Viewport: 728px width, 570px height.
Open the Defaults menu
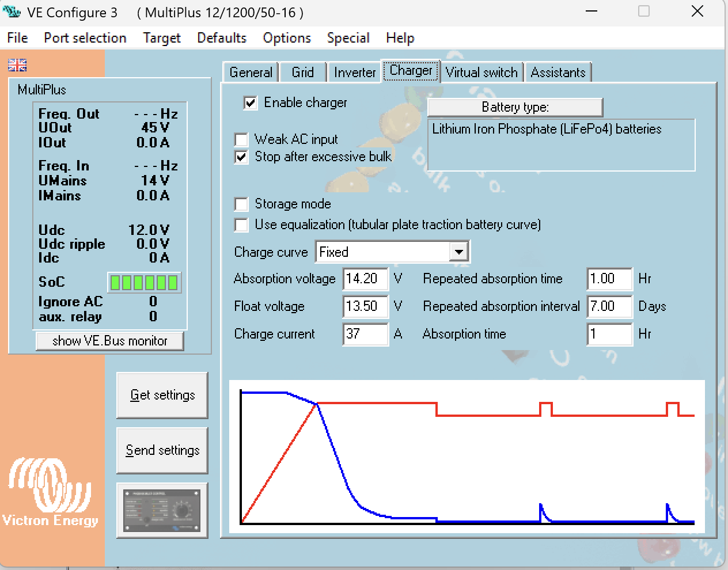tap(222, 38)
